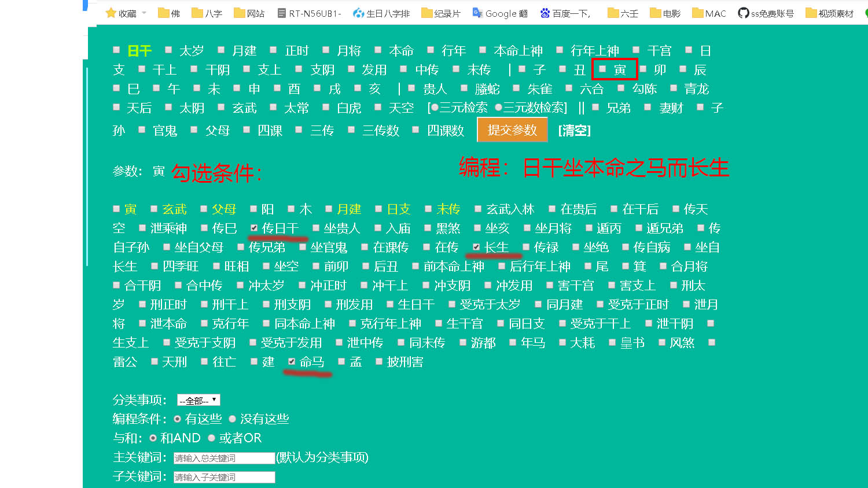The image size is (868, 488).
Task: Uncheck the 命马 checkbox
Action: pos(292,361)
